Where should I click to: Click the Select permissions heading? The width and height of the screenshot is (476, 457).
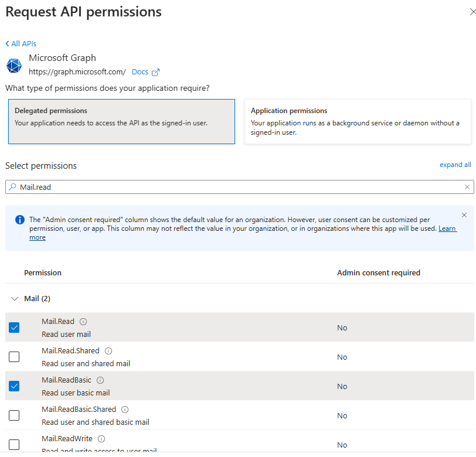coord(41,166)
